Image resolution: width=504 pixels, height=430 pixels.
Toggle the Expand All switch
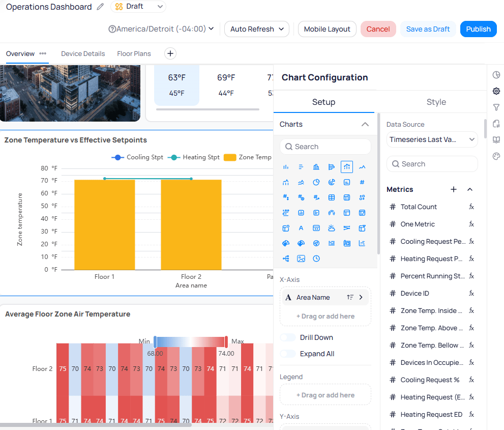click(288, 354)
